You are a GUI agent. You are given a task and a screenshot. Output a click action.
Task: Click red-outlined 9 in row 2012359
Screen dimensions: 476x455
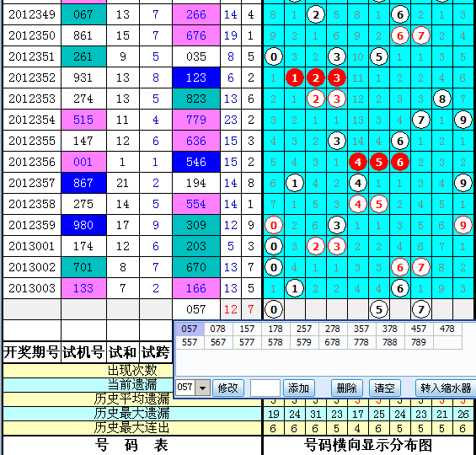[x=463, y=225]
